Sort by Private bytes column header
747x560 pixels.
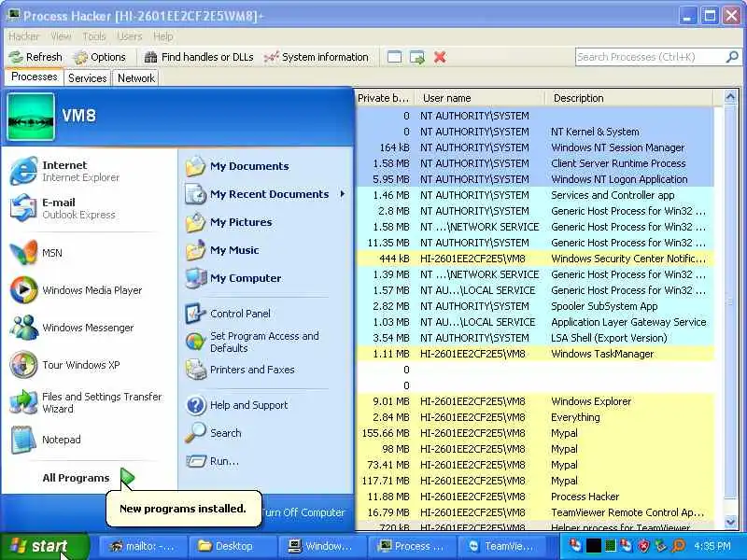(x=384, y=98)
